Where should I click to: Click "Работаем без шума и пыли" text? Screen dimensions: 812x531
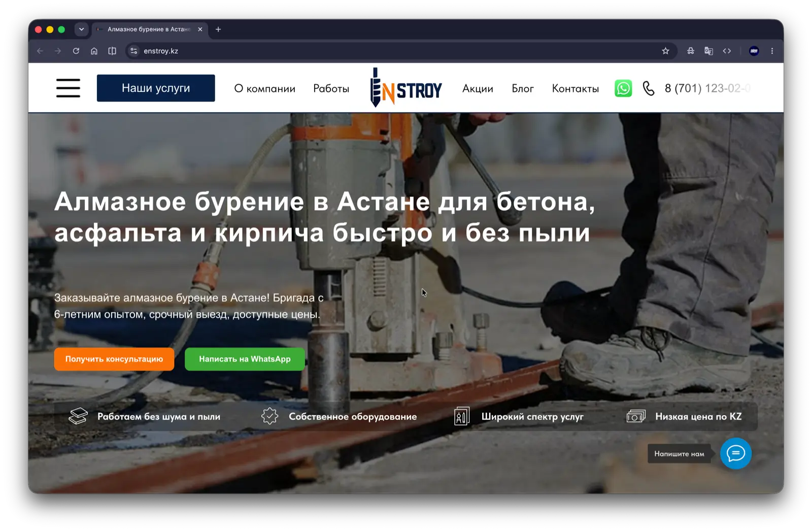pyautogui.click(x=159, y=416)
